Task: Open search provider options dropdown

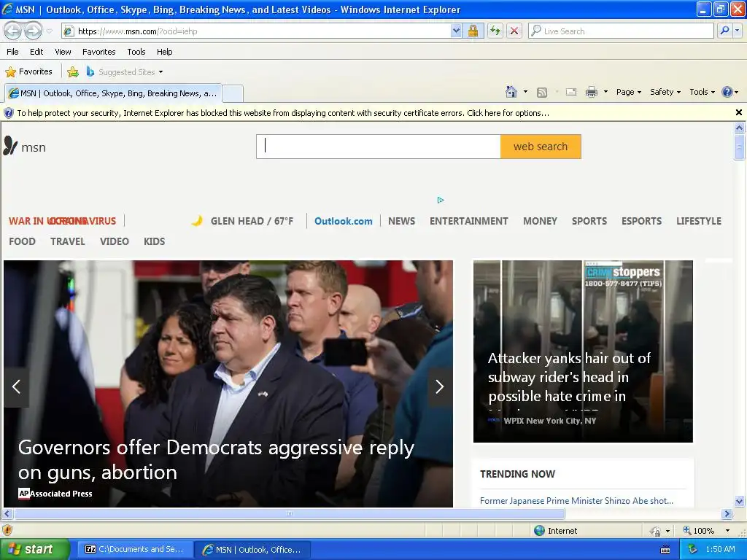Action: (737, 31)
